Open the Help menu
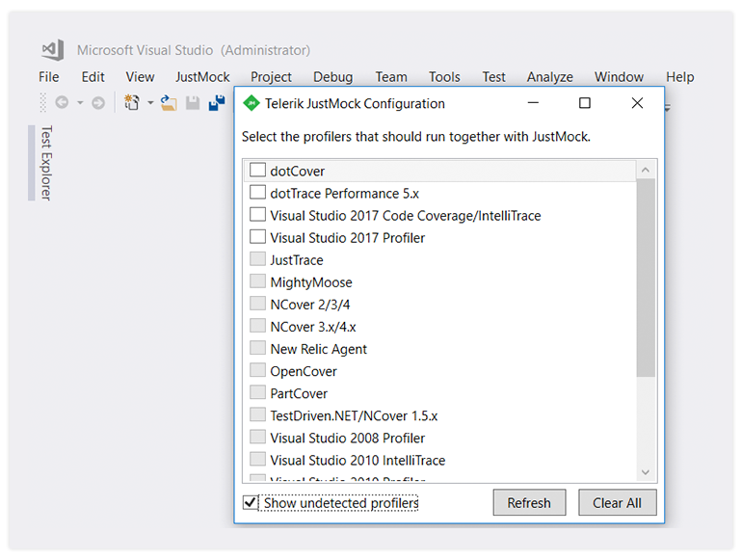Screen dimensions: 742x560 680,77
